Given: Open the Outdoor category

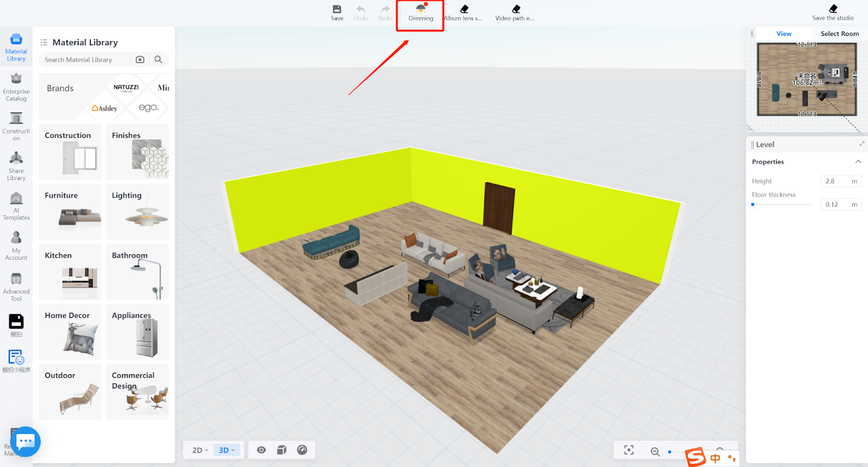Looking at the screenshot, I should 70,392.
